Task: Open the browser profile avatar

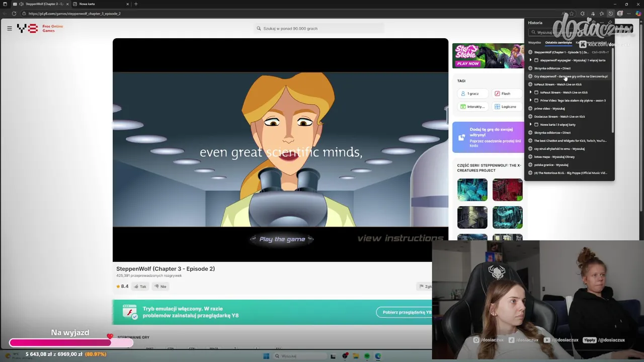Action: [620, 14]
